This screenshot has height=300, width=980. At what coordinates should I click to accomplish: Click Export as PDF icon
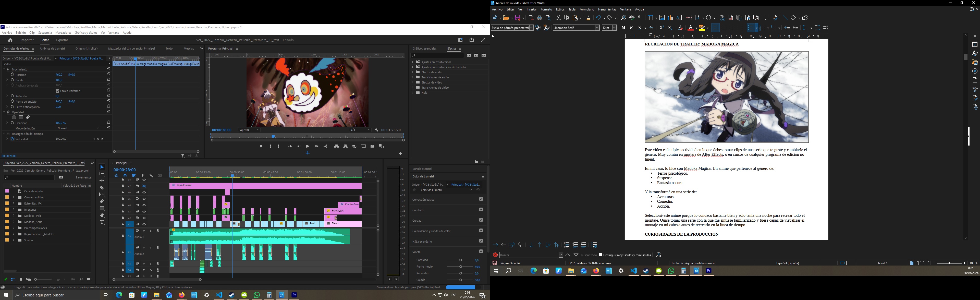pos(531,18)
